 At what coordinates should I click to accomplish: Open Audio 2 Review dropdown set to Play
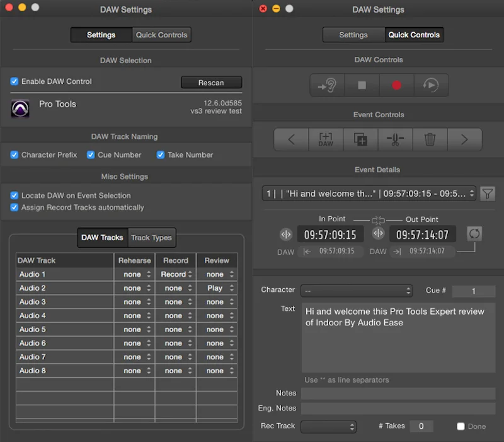click(x=217, y=288)
